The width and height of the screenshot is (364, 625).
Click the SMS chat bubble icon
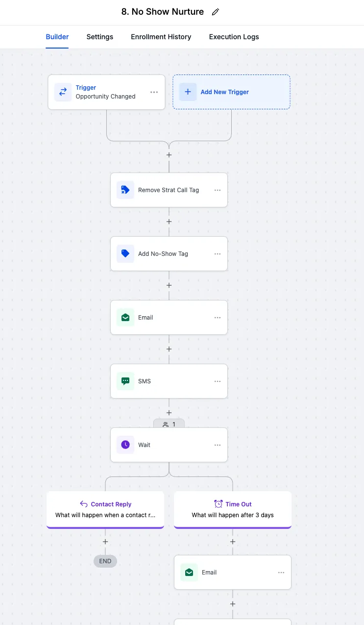coord(125,381)
